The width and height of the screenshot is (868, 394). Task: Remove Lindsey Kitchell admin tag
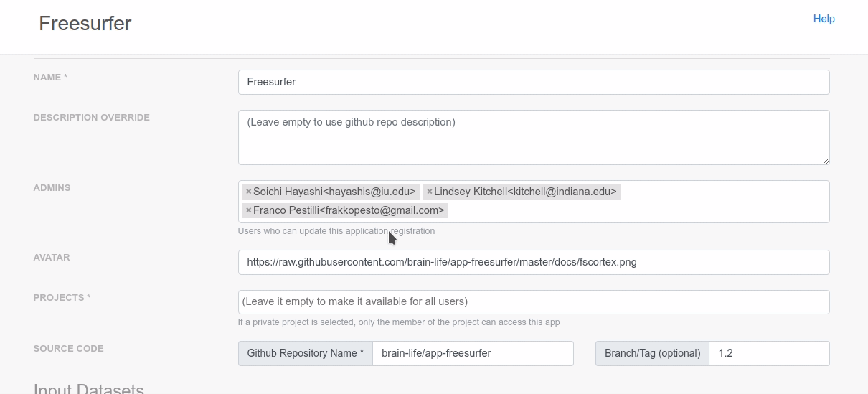(429, 192)
